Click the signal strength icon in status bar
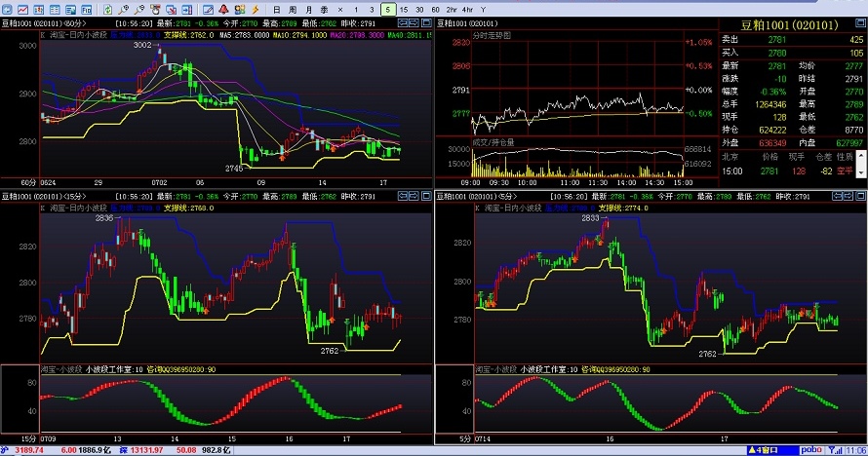This screenshot has width=868, height=456. click(x=836, y=450)
